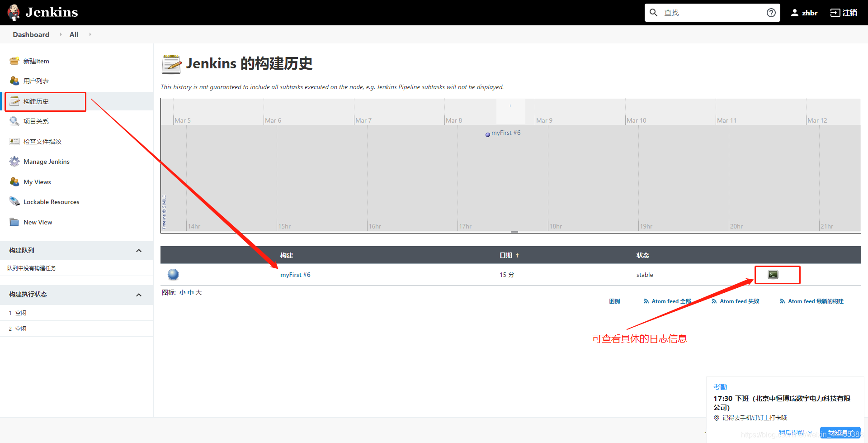Click the My Views people icon
Image resolution: width=868 pixels, height=443 pixels.
coord(14,181)
